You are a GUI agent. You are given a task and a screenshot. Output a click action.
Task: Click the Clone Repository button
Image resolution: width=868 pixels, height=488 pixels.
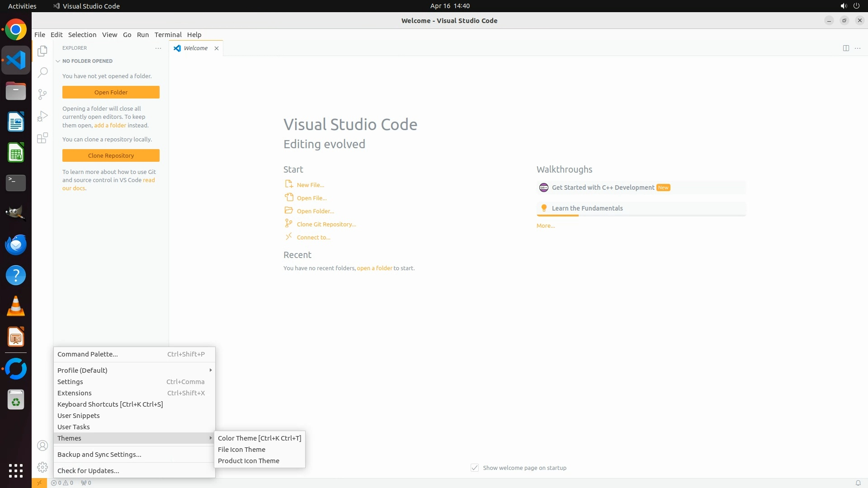pyautogui.click(x=111, y=155)
